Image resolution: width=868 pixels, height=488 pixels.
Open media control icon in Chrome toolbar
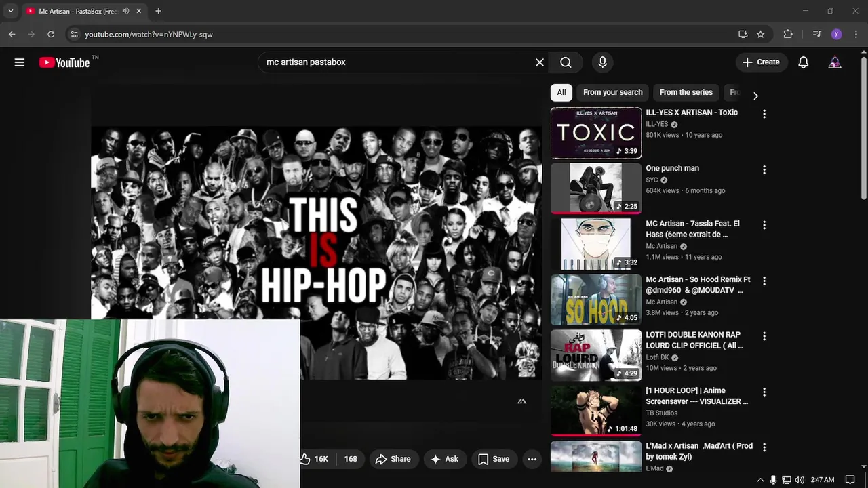coord(816,34)
